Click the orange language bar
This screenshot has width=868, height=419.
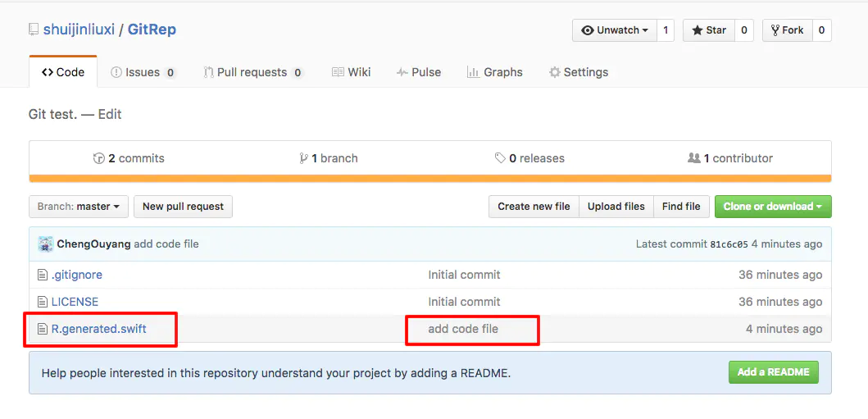pyautogui.click(x=430, y=178)
